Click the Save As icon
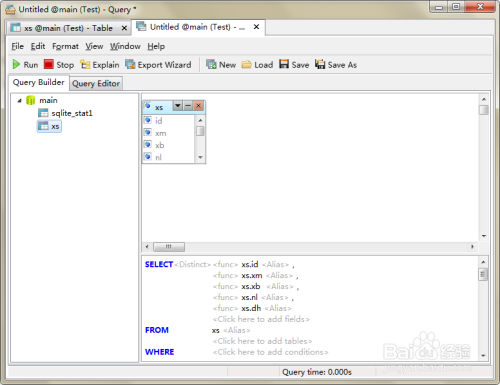The image size is (500, 385). 320,64
